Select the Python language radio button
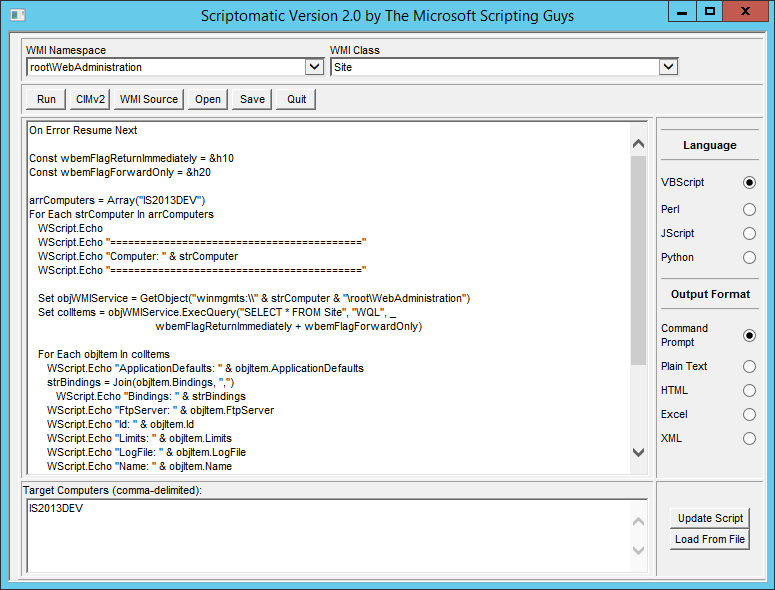Screen dimensions: 775x590 click(x=749, y=257)
